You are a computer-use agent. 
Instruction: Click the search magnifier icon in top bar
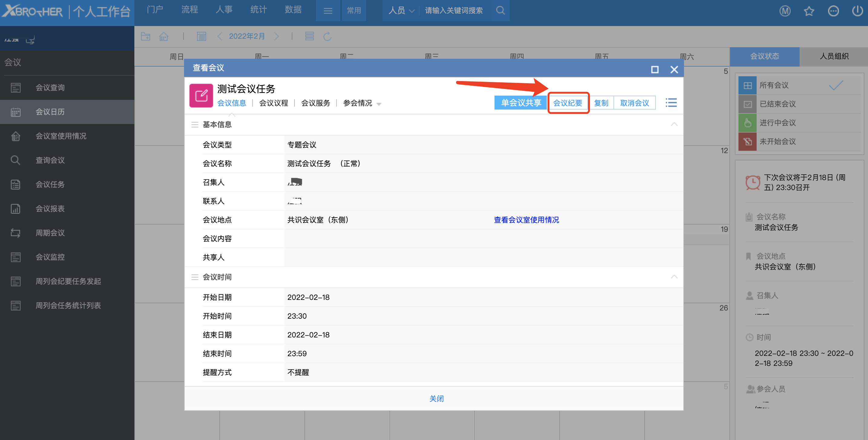pyautogui.click(x=500, y=11)
